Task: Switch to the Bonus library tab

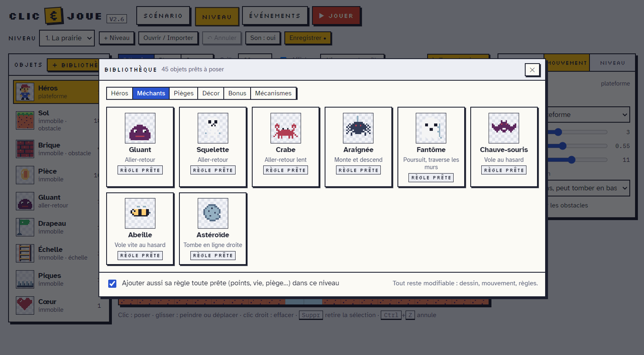Action: pyautogui.click(x=237, y=93)
